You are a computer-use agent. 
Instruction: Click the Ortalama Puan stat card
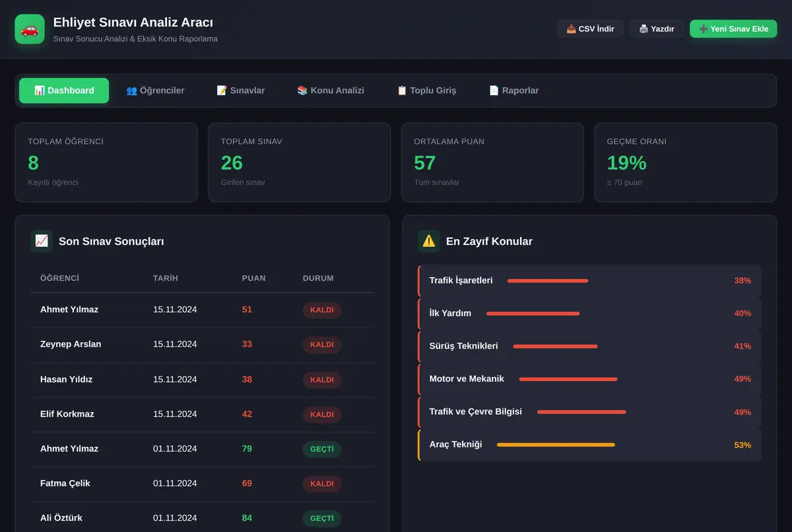[492, 162]
